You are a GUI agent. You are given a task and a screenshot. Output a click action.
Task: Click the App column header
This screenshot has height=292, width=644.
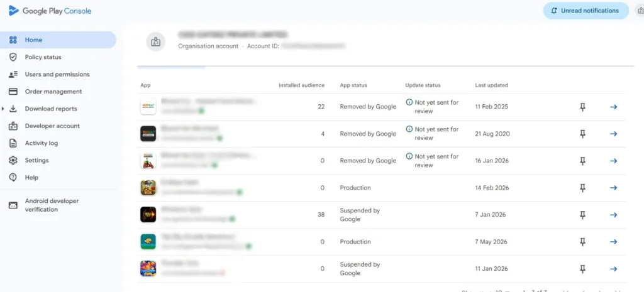[x=145, y=85]
